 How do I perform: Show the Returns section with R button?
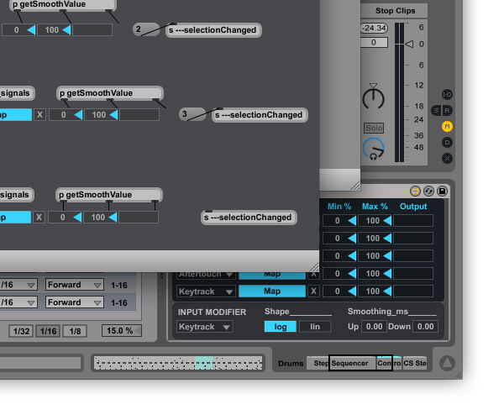(x=447, y=110)
